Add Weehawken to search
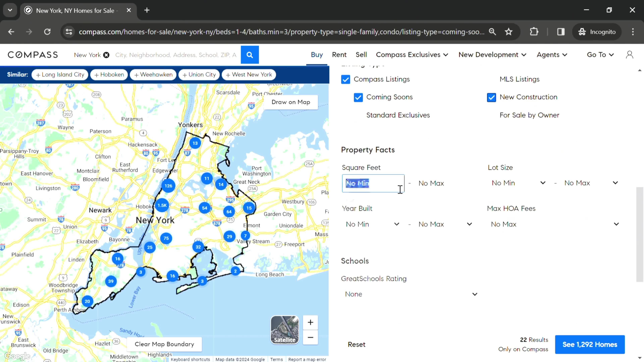Screen dimensions: 644x362 153,75
